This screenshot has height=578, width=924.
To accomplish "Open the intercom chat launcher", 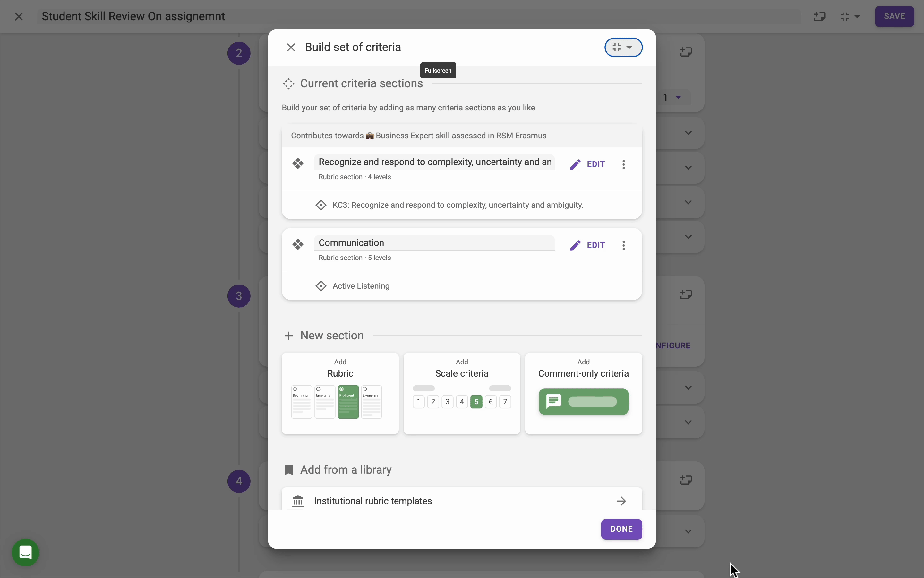I will (26, 552).
